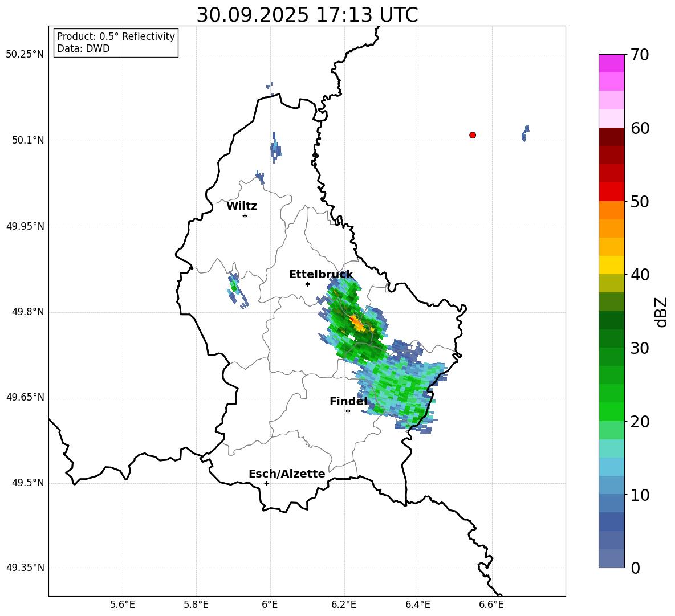Click the 5.8°E longitude label
This screenshot has height=616, width=675.
196,605
